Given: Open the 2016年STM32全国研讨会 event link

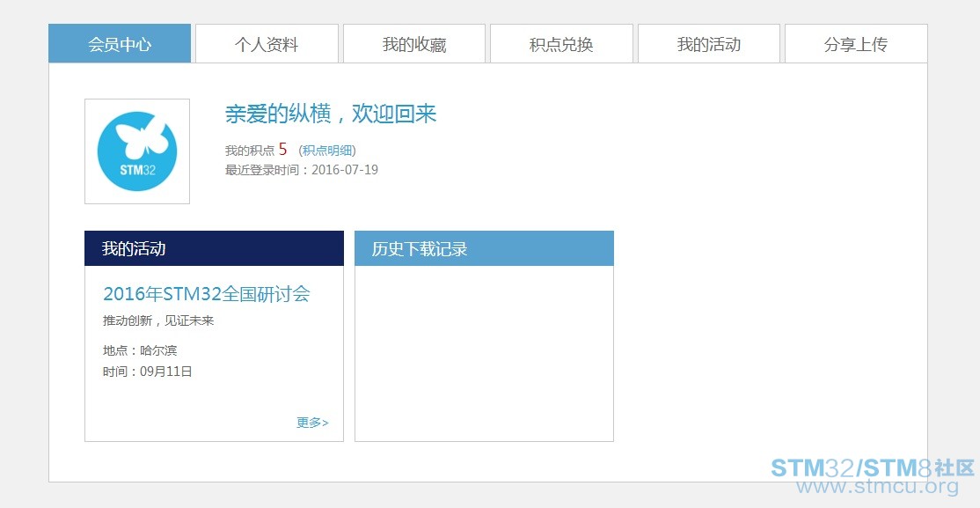Looking at the screenshot, I should pyautogui.click(x=206, y=293).
